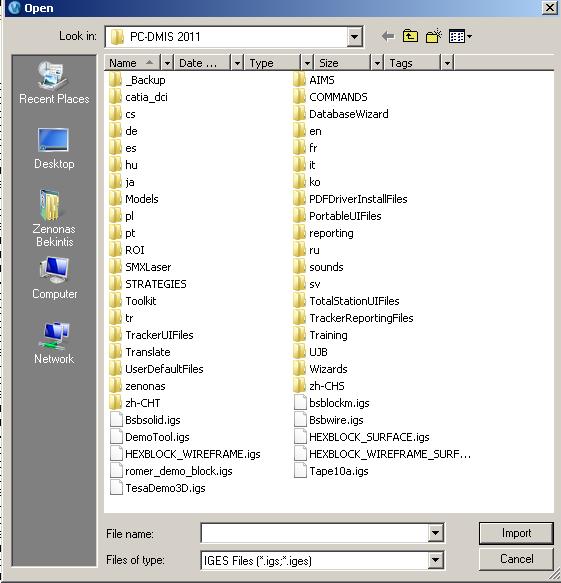The image size is (561, 583).
Task: Select file DemoTool.igs
Action: click(150, 437)
